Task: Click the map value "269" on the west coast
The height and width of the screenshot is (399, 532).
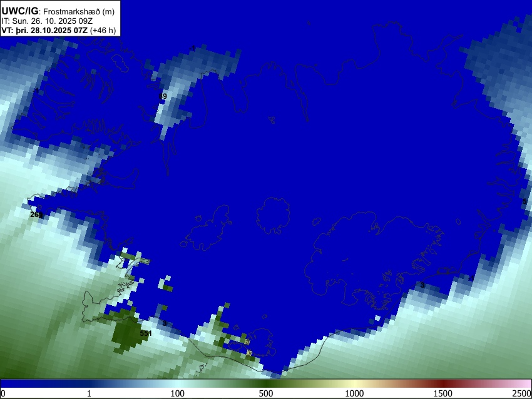Action: click(x=36, y=215)
